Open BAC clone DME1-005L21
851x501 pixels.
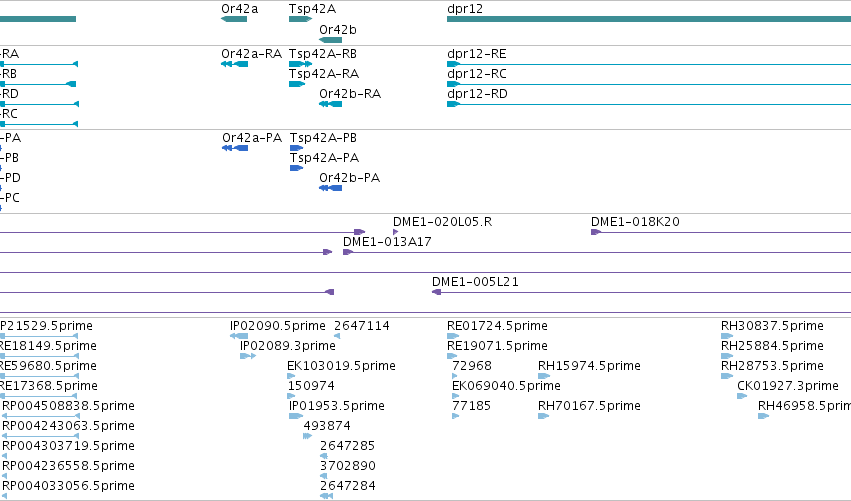641,293
